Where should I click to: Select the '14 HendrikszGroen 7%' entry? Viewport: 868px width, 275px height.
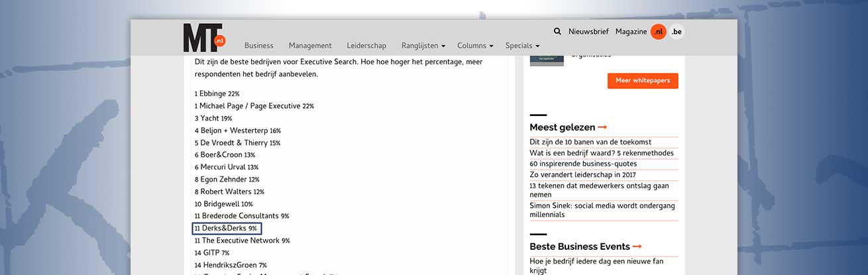231,265
